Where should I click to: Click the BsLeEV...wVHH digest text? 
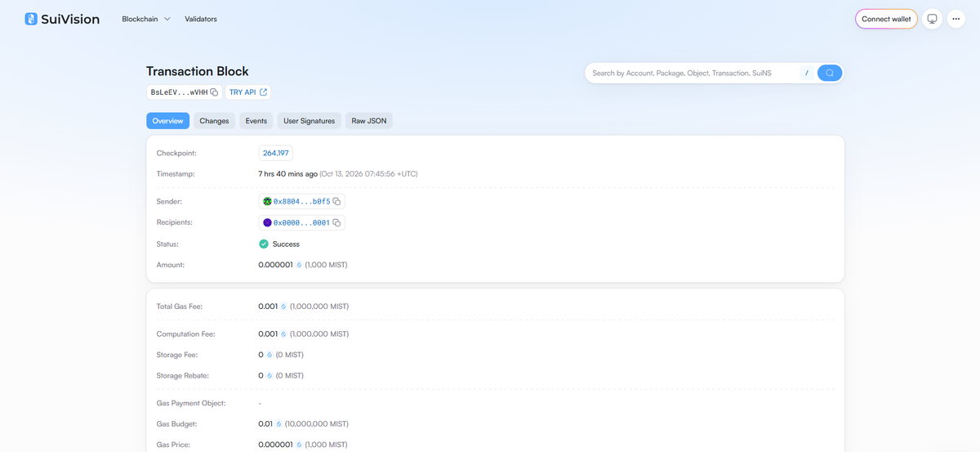tap(179, 92)
